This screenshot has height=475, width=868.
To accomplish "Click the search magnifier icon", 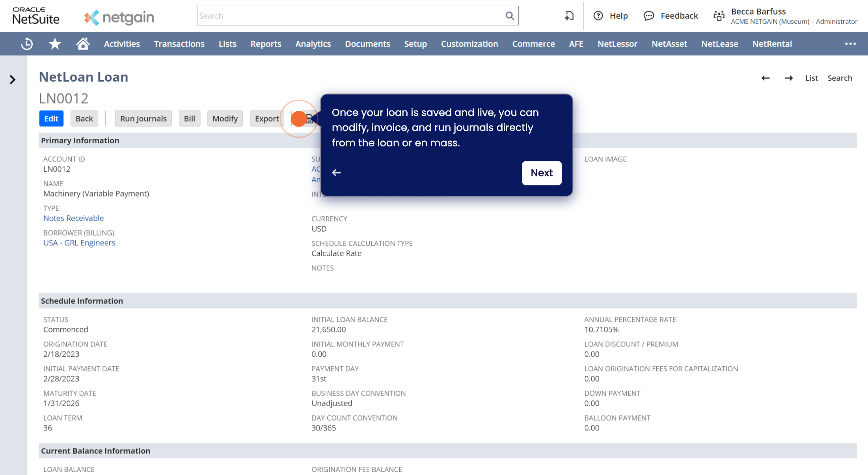I will coord(510,16).
